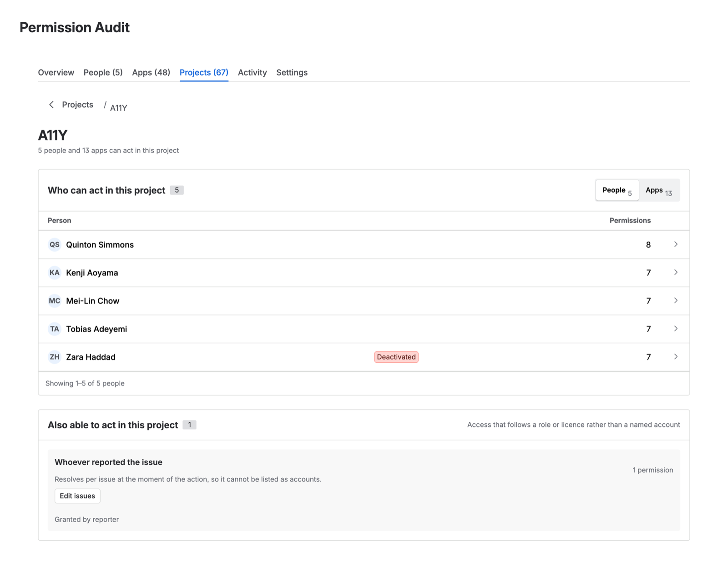The width and height of the screenshot is (728, 588).
Task: Click 'Showing 1–5 of 5 people' text
Action: (x=85, y=383)
